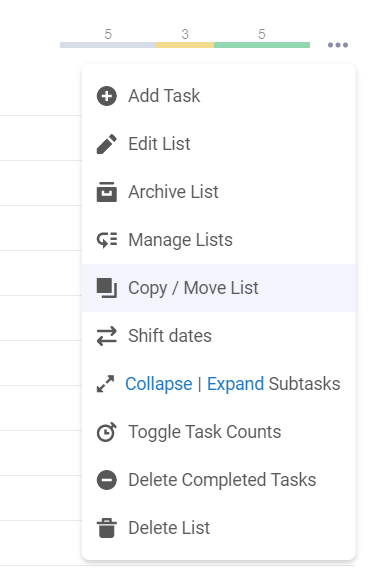Click the Manage Lists icon

tap(106, 240)
